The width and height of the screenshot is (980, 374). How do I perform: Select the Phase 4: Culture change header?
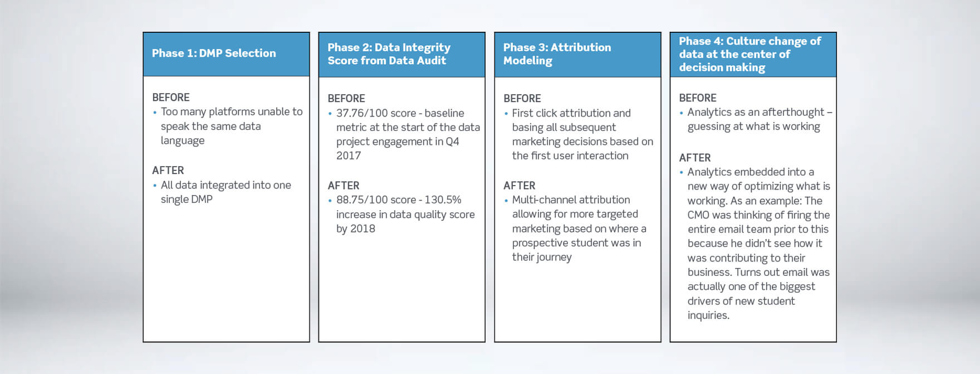[x=749, y=54]
